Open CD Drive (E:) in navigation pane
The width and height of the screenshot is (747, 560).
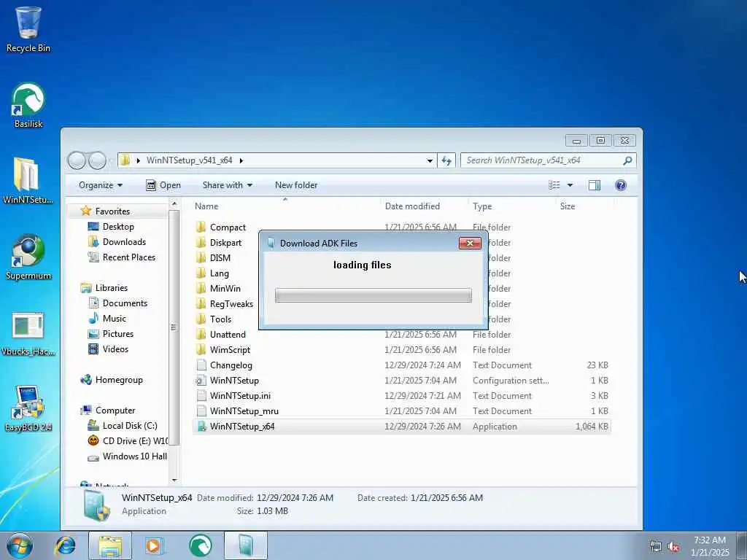[135, 441]
